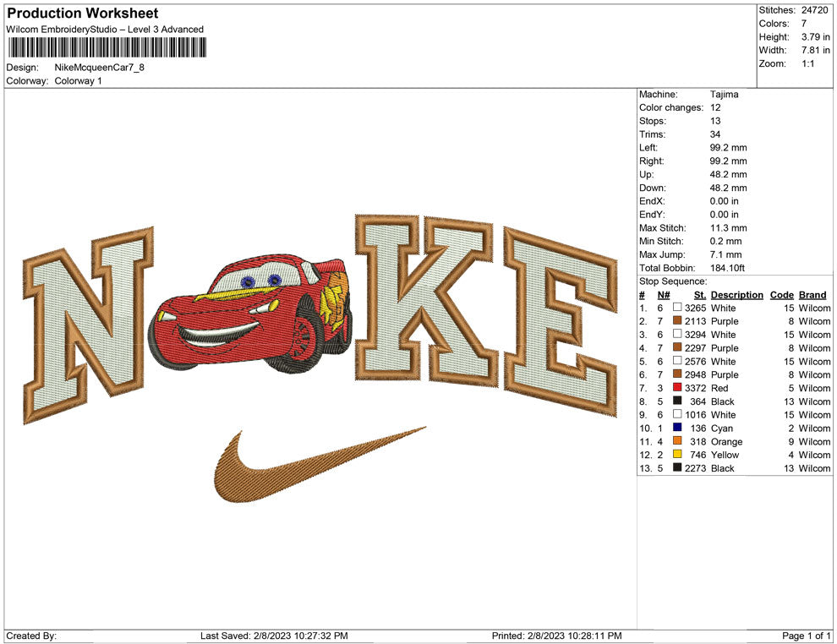Click the barcode below the worksheet title
837x644 pixels.
click(x=106, y=47)
